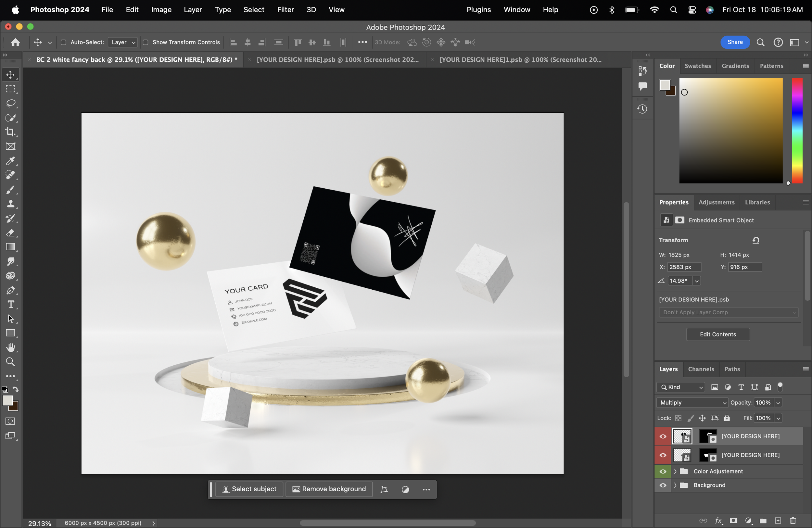Image resolution: width=812 pixels, height=528 pixels.
Task: Click the rainbow hue slider strip
Action: click(797, 131)
